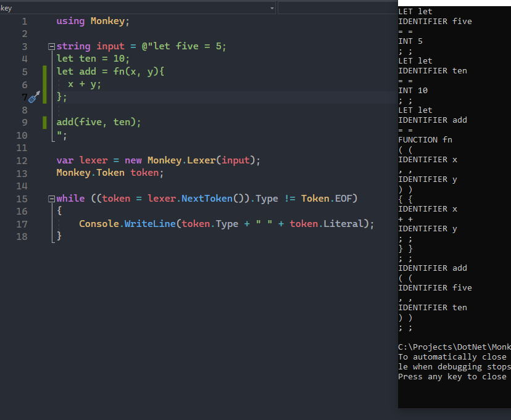
Task: Click line number 1 in the gutter
Action: tap(25, 22)
